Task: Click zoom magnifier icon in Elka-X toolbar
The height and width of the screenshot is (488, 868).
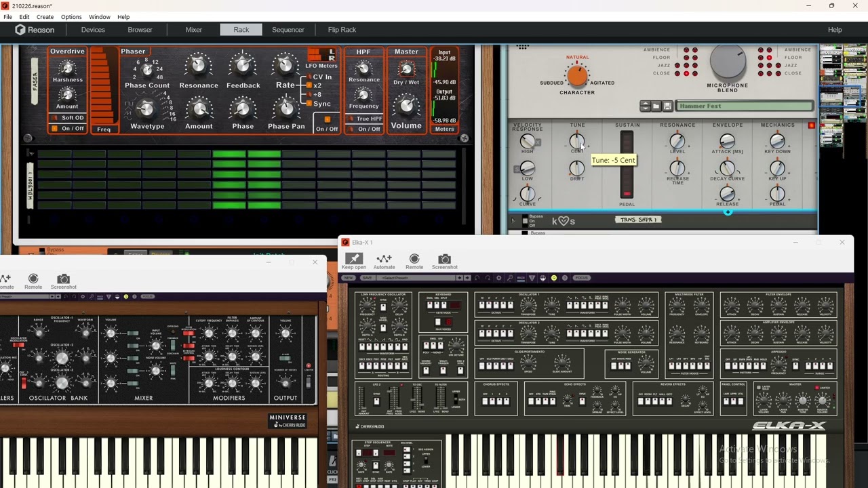Action: click(x=510, y=278)
